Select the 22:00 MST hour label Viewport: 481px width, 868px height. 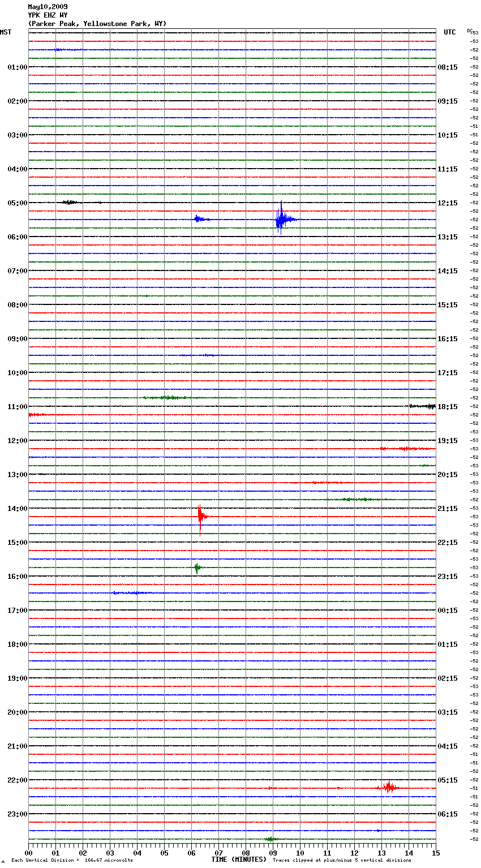click(x=18, y=780)
